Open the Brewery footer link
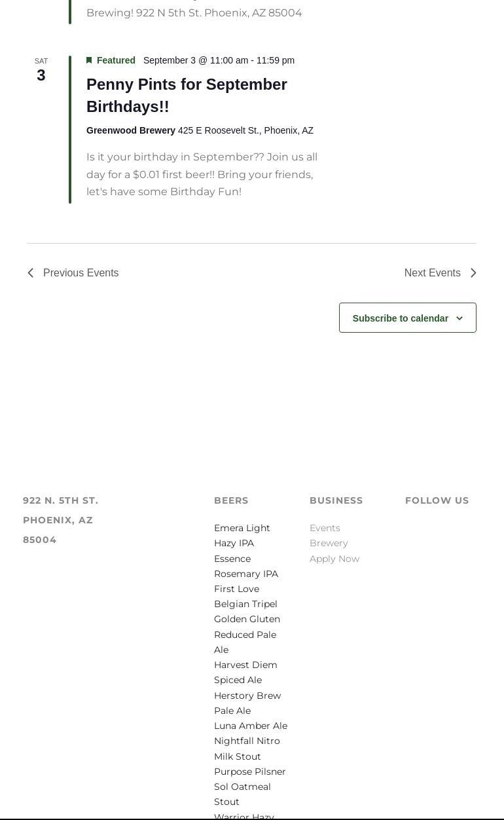Image resolution: width=504 pixels, height=820 pixels. click(329, 543)
